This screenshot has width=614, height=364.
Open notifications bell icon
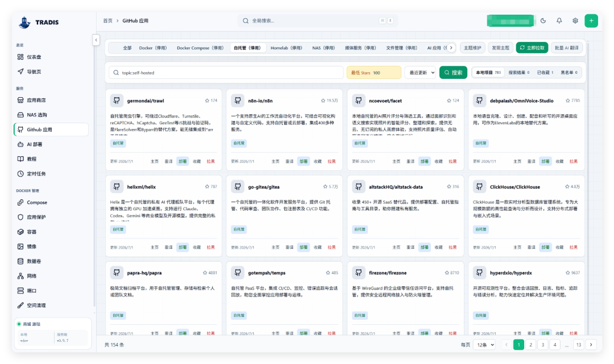click(559, 20)
